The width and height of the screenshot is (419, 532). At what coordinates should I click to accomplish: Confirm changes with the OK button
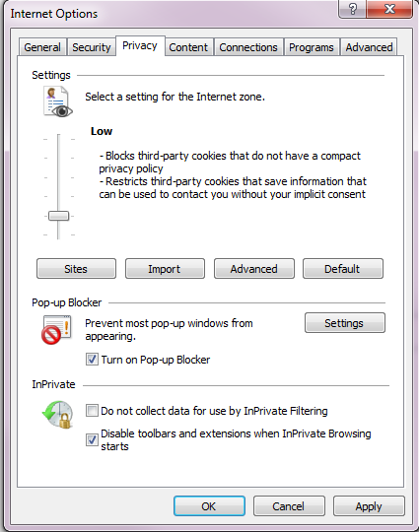tap(209, 505)
